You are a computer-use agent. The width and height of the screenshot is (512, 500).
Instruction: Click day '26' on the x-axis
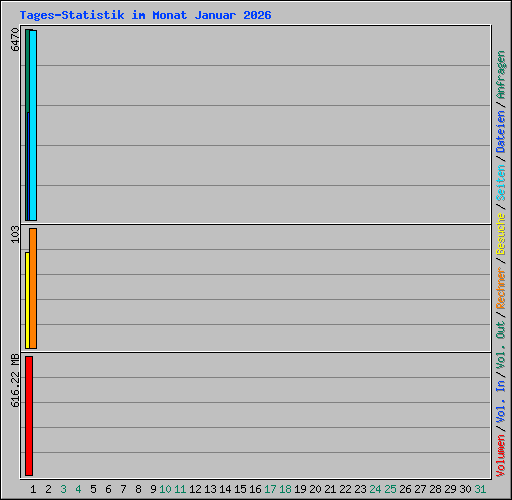click(x=405, y=489)
